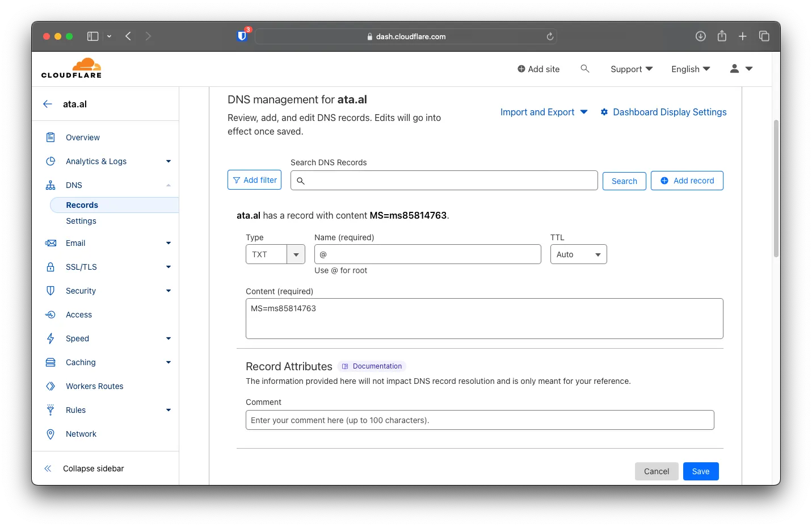Click the Email envelope icon
Viewport: 812px width, 527px height.
[x=51, y=243]
